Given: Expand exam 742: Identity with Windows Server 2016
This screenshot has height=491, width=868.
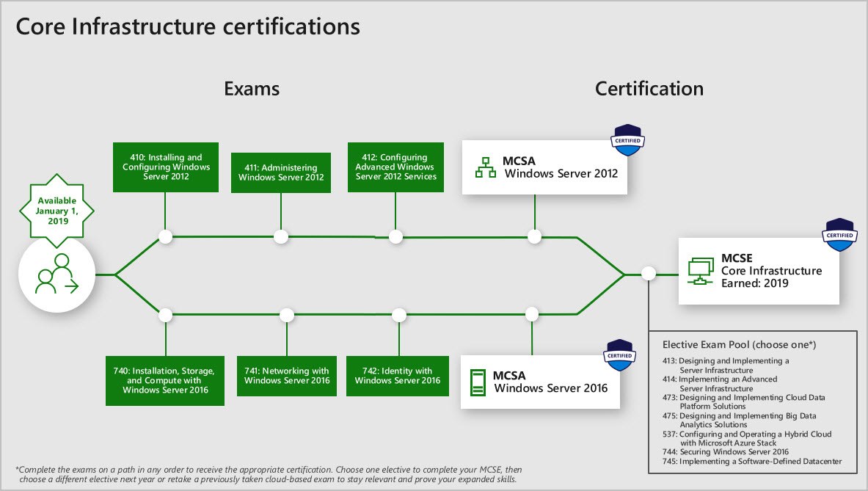Looking at the screenshot, I should tap(398, 376).
